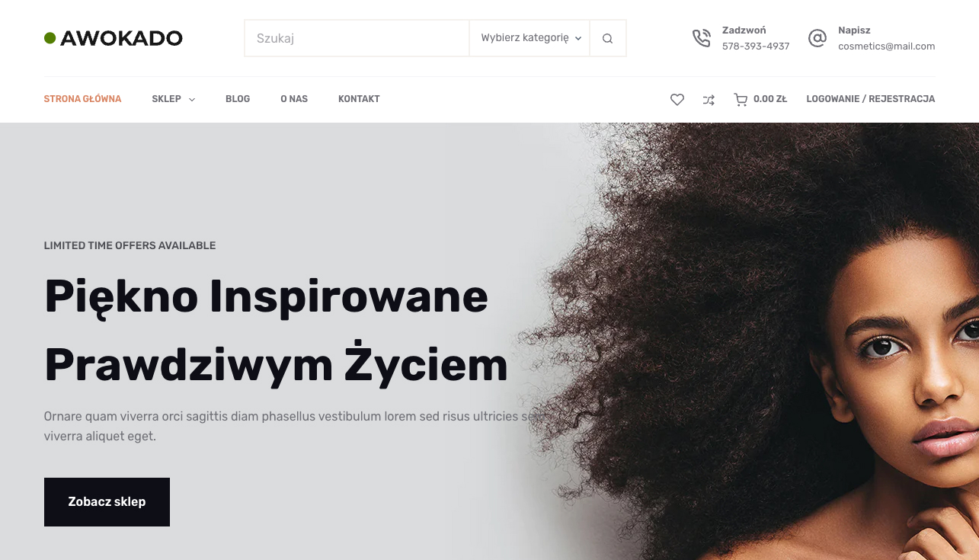979x560 pixels.
Task: Click the Zobacz sklep button
Action: coord(107,502)
